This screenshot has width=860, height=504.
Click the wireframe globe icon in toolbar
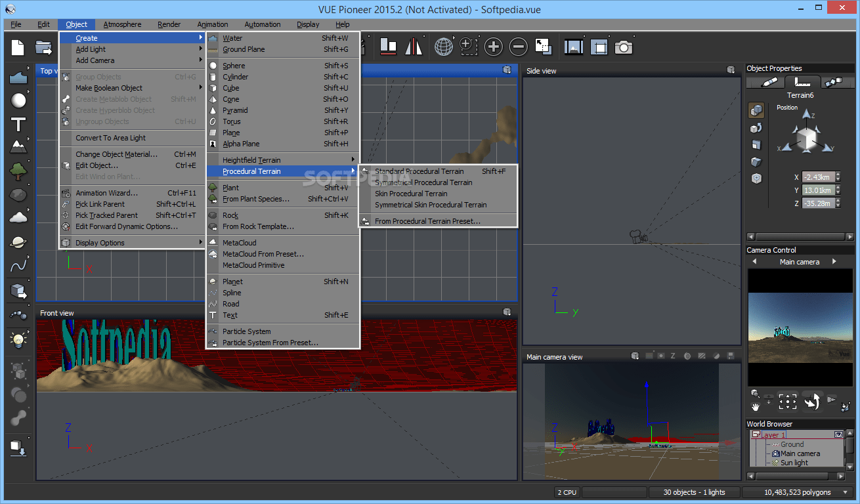click(x=444, y=47)
